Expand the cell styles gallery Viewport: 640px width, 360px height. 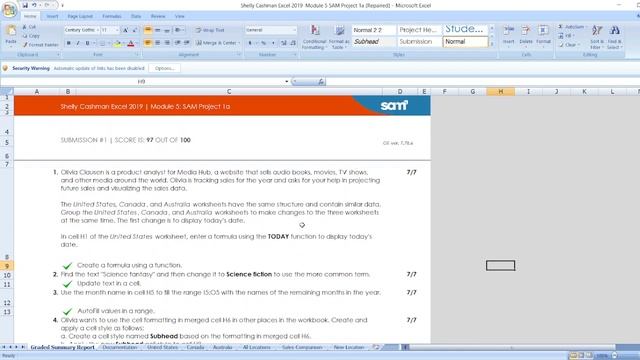(492, 44)
